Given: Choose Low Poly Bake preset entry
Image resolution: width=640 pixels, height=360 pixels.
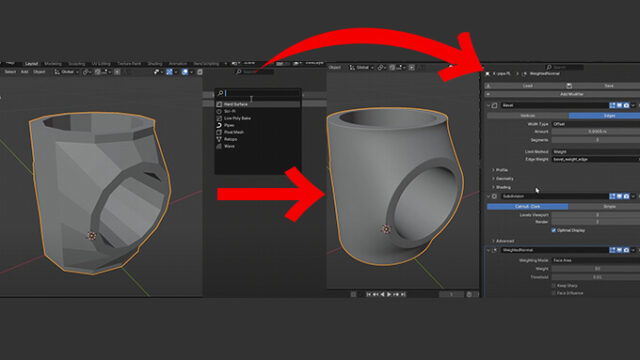Looking at the screenshot, I should (x=258, y=118).
